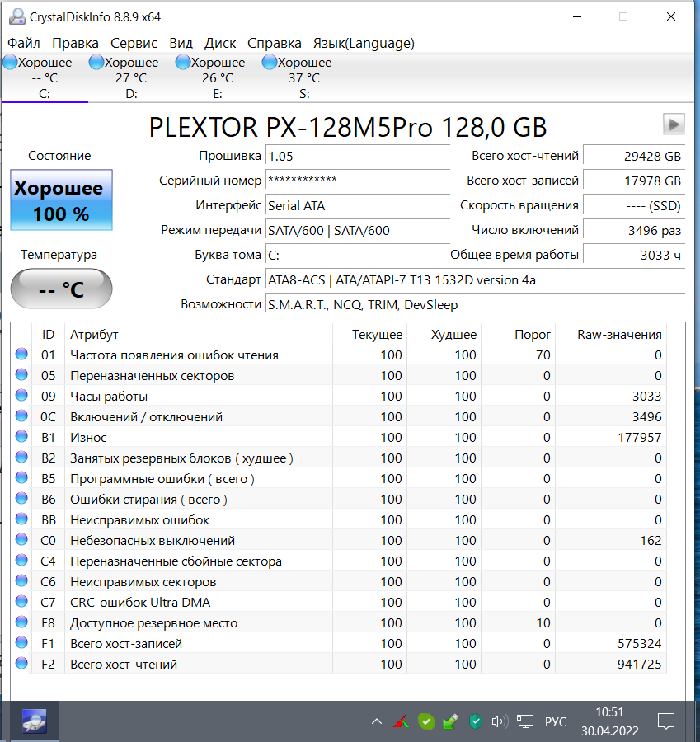
Task: Click the status icon for attribute F1
Action: point(21,642)
